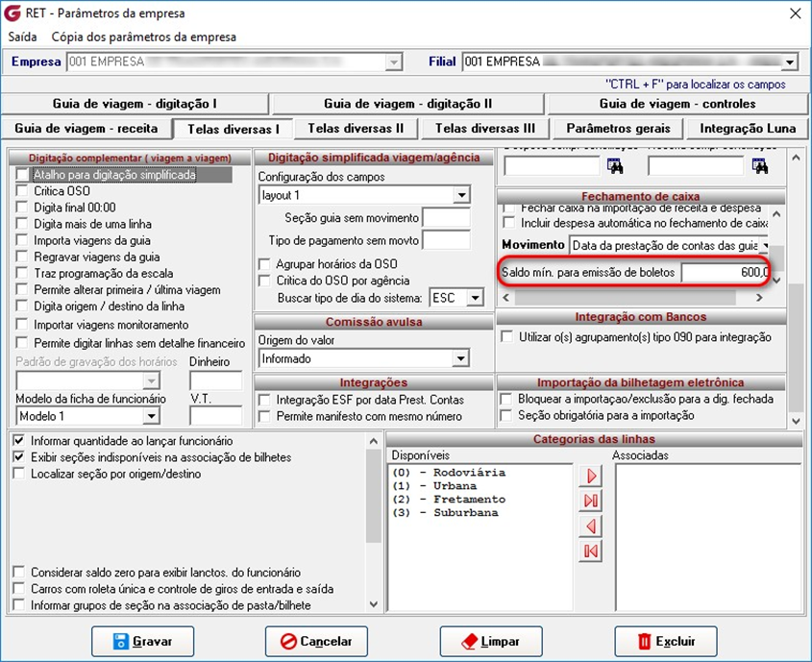Remove all associated categories using double left arrow
Screen dimensions: 812x662
click(x=590, y=551)
